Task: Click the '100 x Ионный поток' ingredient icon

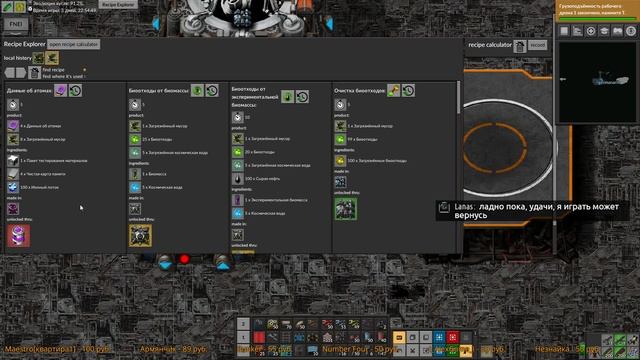Action: pos(13,187)
